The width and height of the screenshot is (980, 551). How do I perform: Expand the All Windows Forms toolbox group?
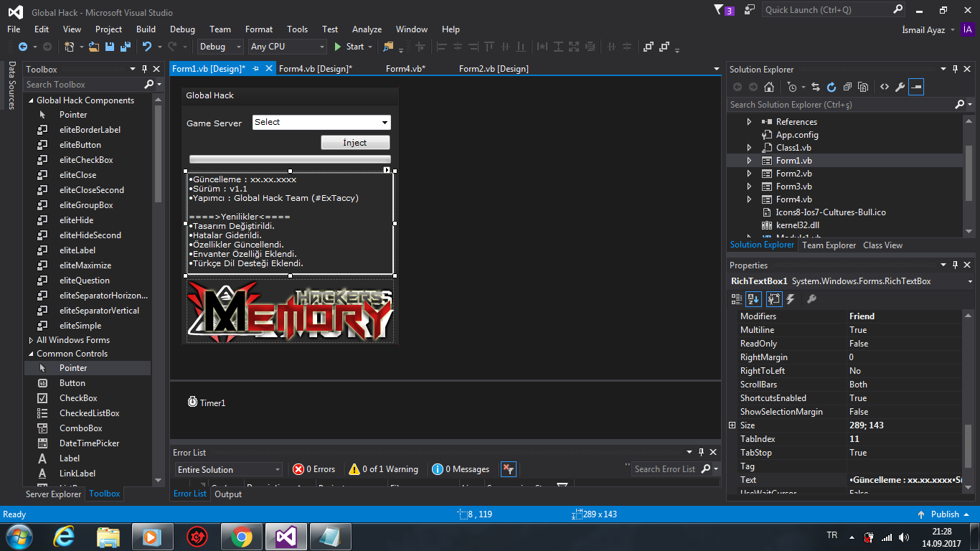[31, 340]
